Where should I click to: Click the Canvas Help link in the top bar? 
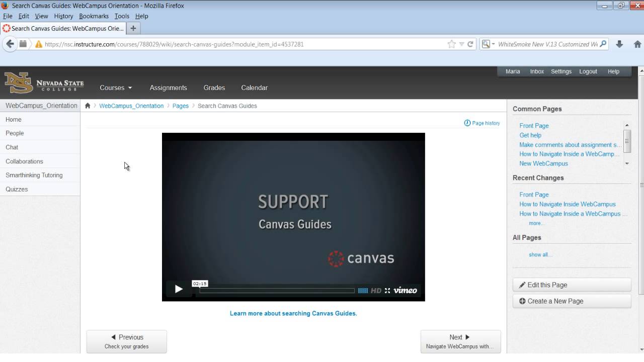[x=613, y=71]
